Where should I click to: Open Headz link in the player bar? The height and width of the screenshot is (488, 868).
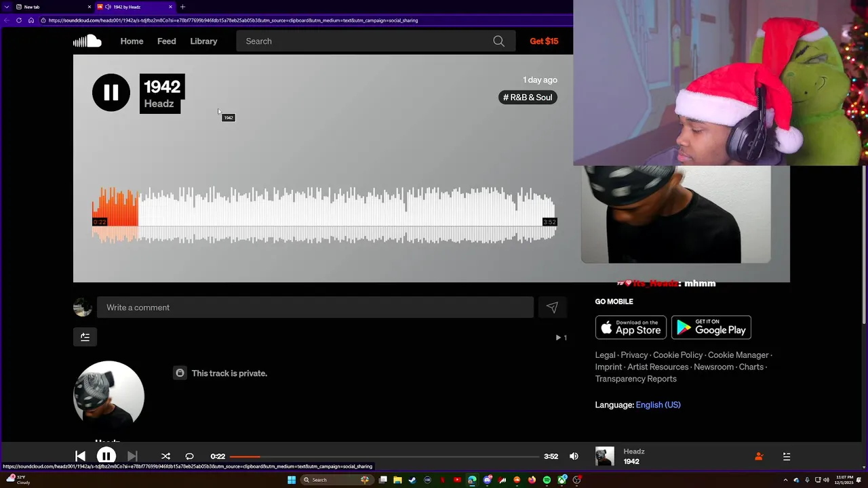click(x=634, y=451)
